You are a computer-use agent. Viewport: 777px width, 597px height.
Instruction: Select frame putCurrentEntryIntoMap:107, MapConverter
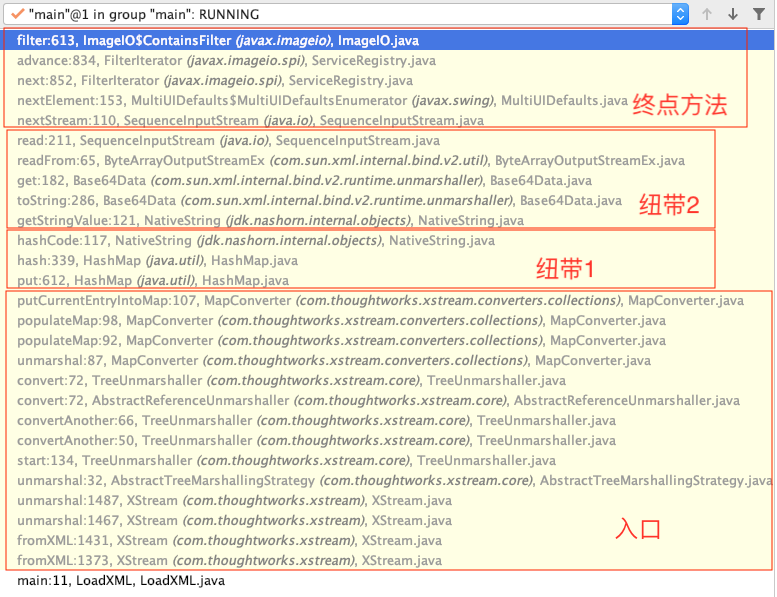tap(388, 300)
